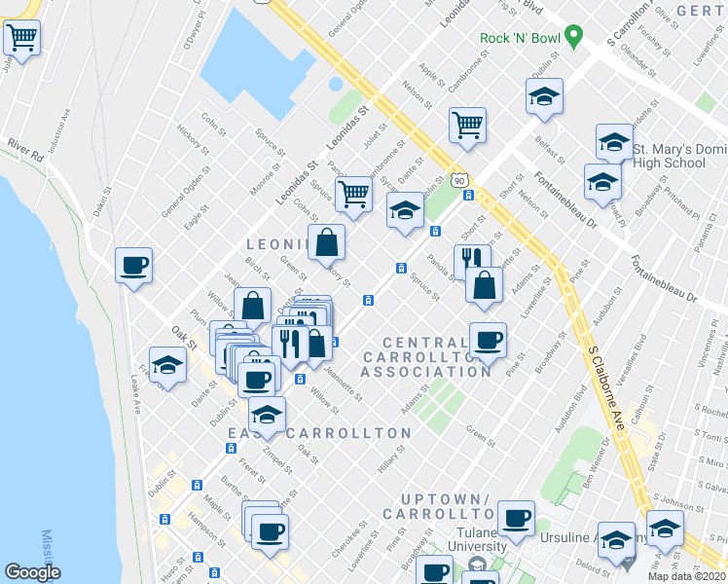Image resolution: width=728 pixels, height=584 pixels.
Task: Select the school marker above EAST CARROLLTON label
Action: pos(267,417)
